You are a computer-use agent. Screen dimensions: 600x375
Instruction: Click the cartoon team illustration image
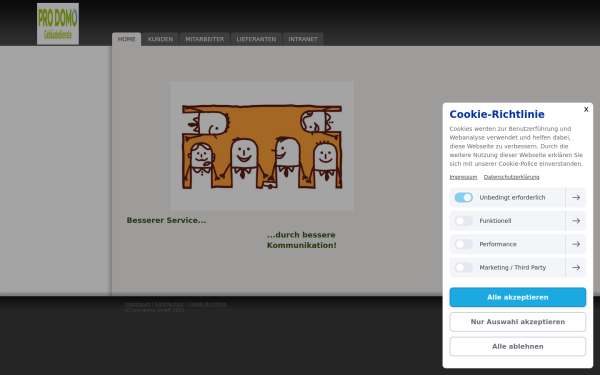tap(262, 146)
